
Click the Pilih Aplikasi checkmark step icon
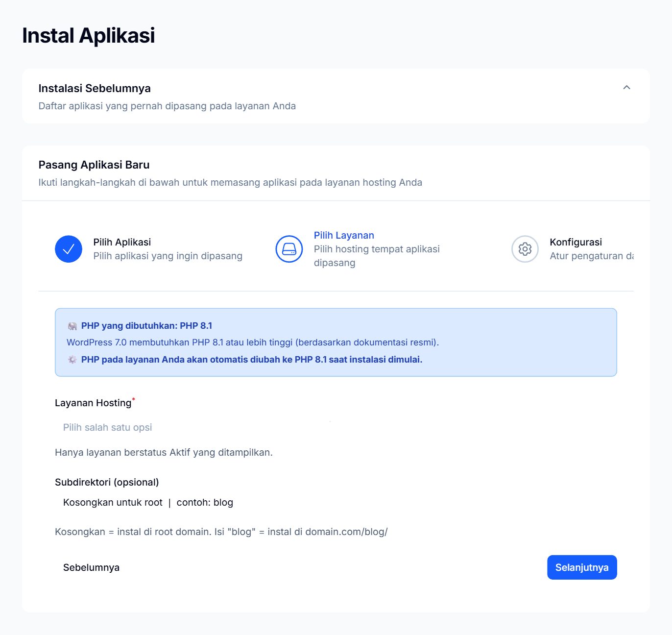(69, 249)
